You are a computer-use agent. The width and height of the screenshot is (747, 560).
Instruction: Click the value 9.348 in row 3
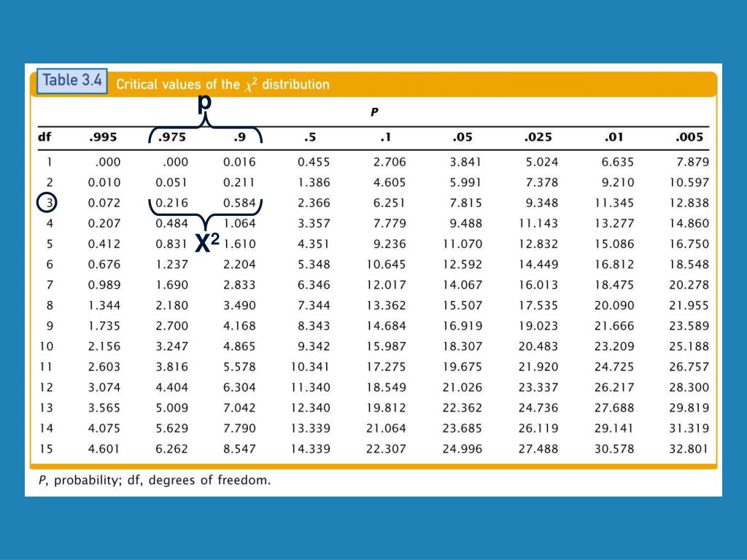point(542,203)
